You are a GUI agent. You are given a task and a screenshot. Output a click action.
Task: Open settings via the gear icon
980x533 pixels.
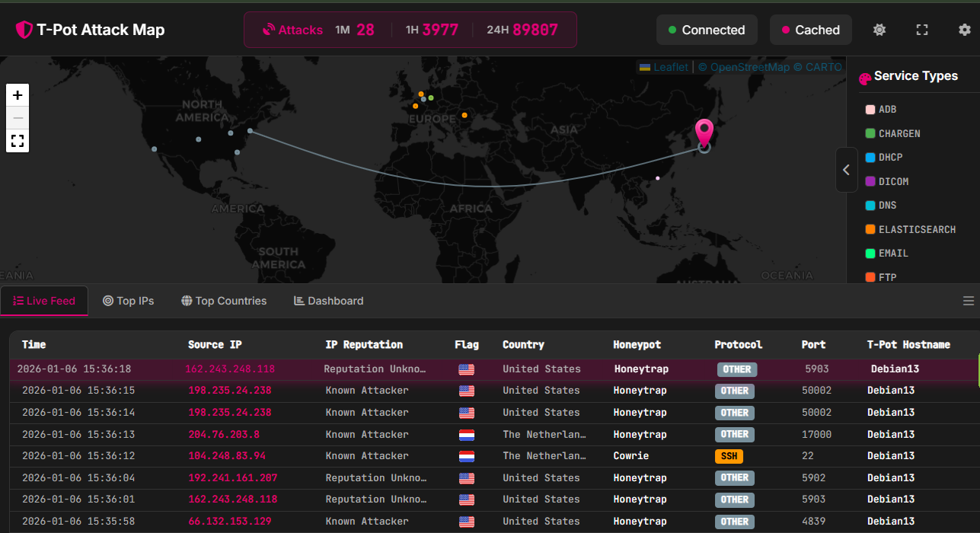[964, 30]
